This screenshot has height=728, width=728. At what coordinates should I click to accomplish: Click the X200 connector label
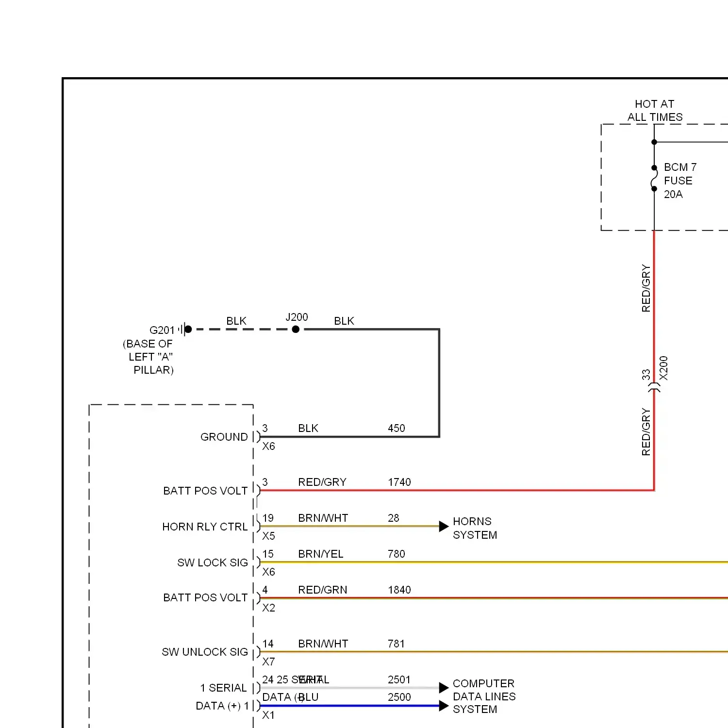click(663, 368)
